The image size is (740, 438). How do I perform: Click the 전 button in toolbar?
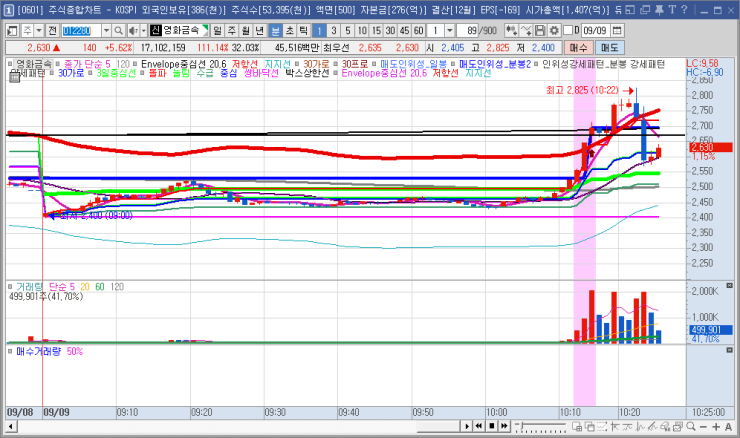pos(52,31)
